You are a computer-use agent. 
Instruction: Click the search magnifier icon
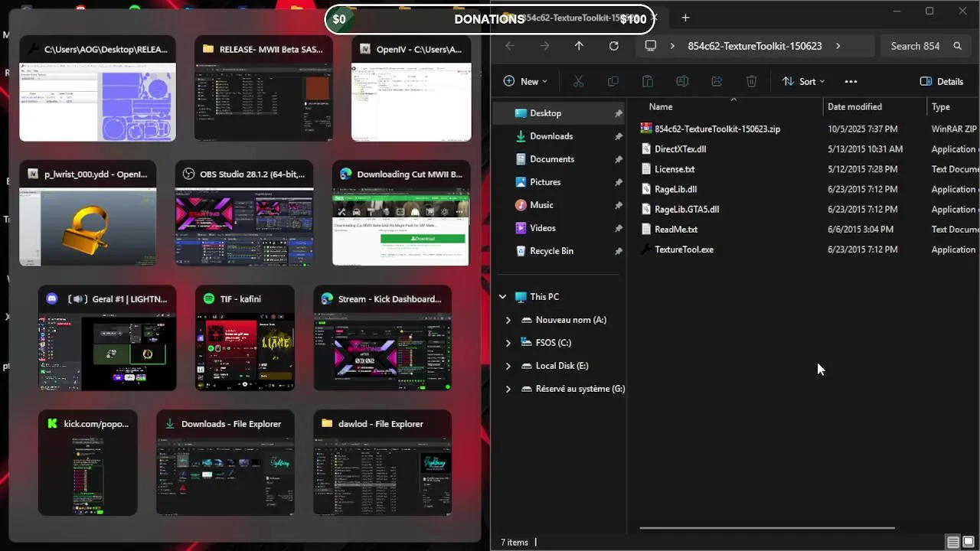[x=957, y=46]
